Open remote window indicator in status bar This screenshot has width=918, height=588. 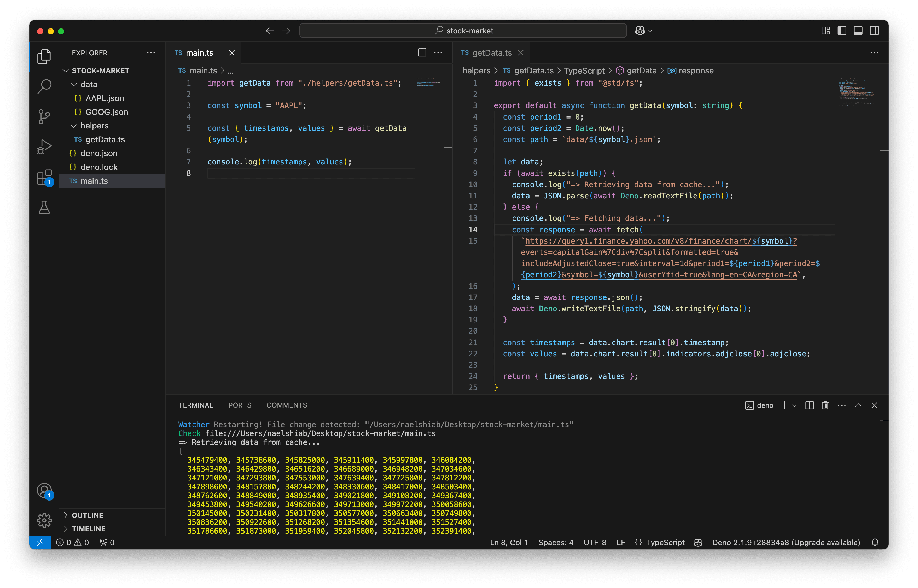click(x=40, y=542)
